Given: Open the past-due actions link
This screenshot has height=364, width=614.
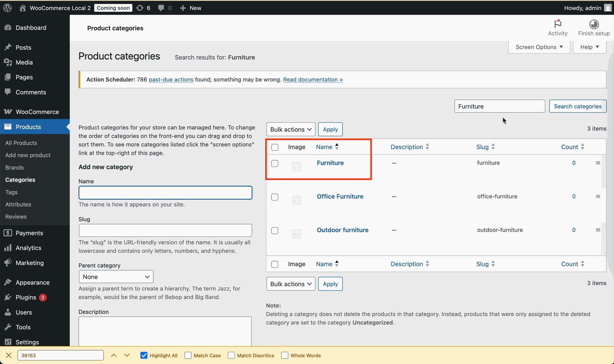Looking at the screenshot, I should pyautogui.click(x=171, y=80).
